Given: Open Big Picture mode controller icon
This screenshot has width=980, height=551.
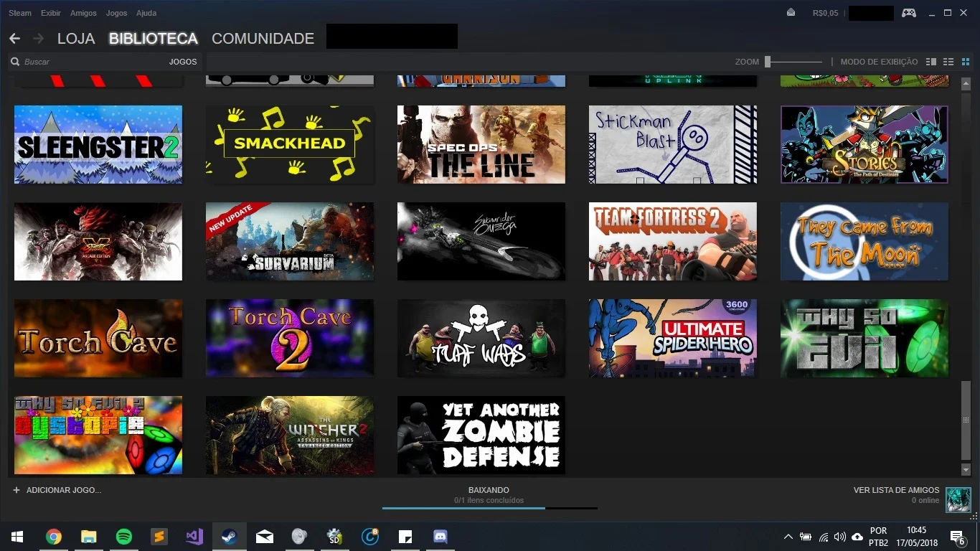Looking at the screenshot, I should click(x=908, y=13).
